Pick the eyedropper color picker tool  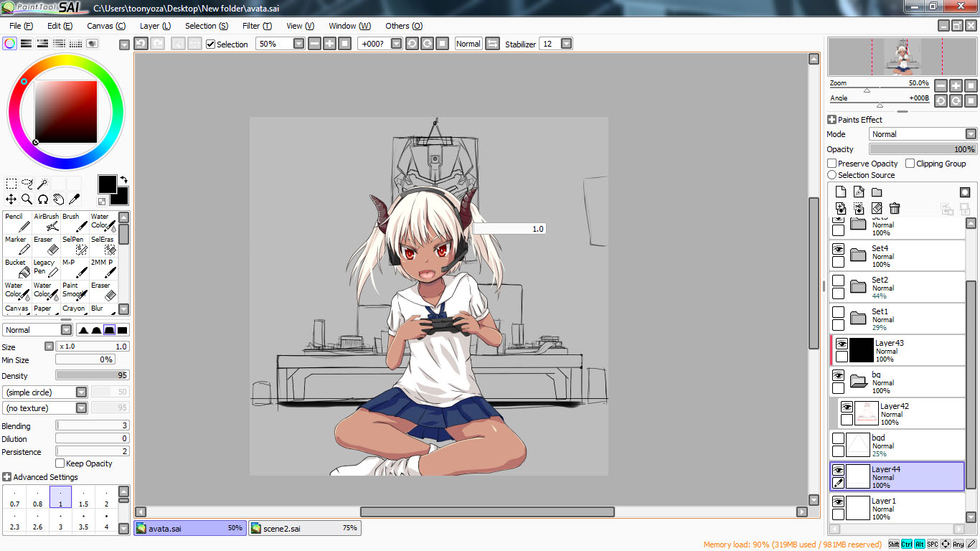point(75,199)
